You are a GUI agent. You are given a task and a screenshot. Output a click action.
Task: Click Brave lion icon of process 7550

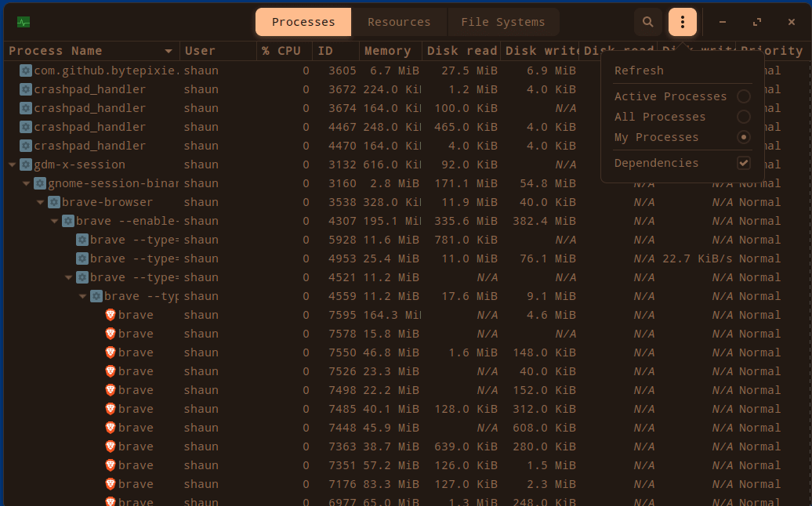(x=111, y=352)
